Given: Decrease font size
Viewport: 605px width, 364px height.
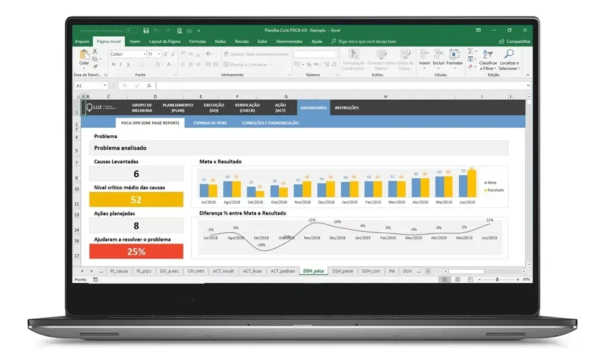Looking at the screenshot, I should pos(173,55).
